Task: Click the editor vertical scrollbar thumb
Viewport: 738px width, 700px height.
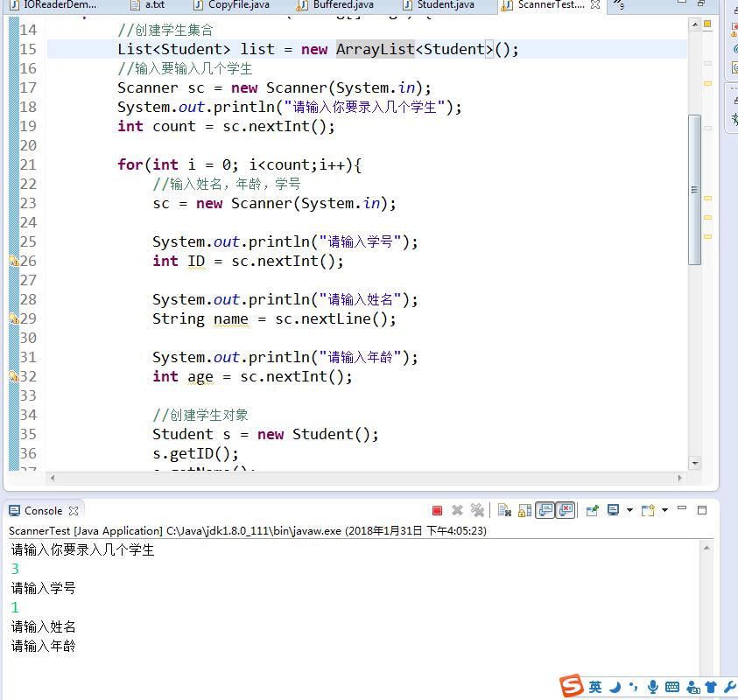Action: coord(695,190)
